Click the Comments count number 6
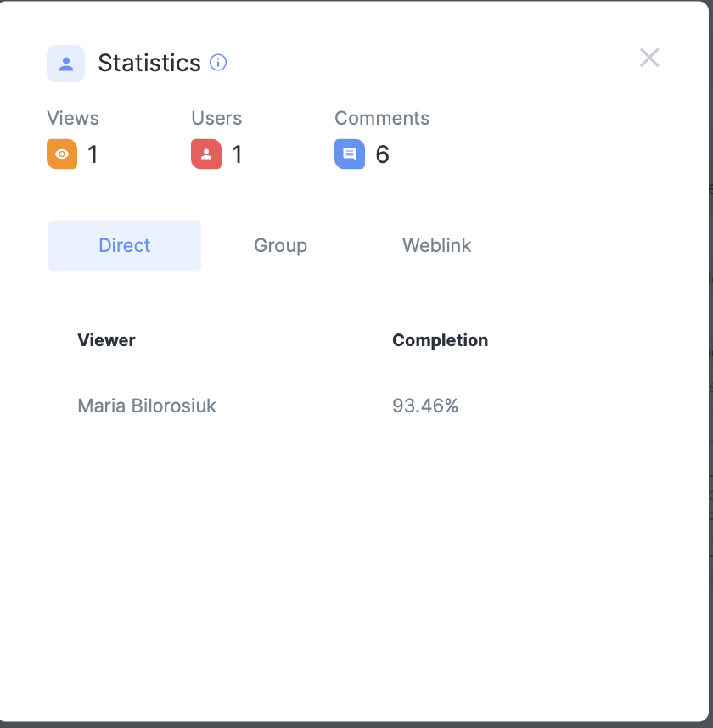The width and height of the screenshot is (713, 728). tap(382, 154)
